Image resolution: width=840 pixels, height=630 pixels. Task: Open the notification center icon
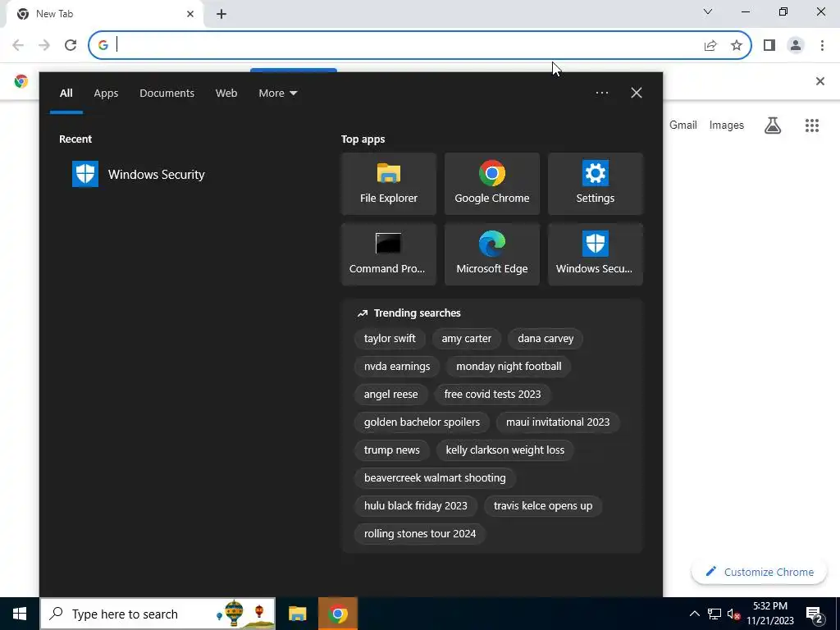pyautogui.click(x=815, y=614)
